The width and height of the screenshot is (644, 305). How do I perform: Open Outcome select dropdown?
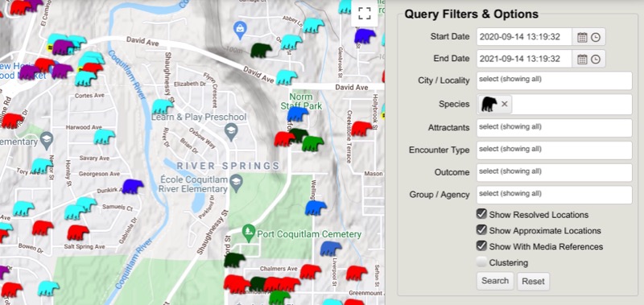click(x=554, y=172)
